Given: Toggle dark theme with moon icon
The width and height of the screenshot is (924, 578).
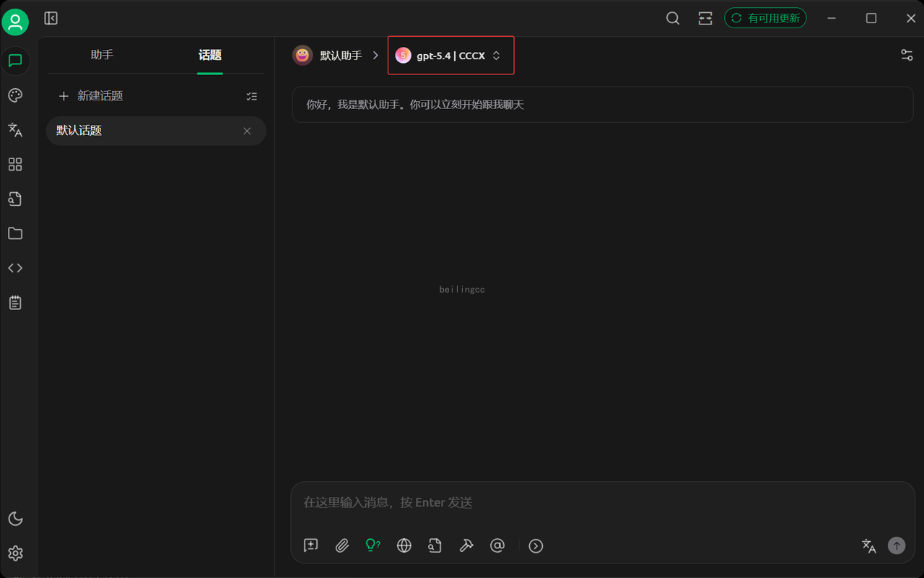Looking at the screenshot, I should pos(15,519).
